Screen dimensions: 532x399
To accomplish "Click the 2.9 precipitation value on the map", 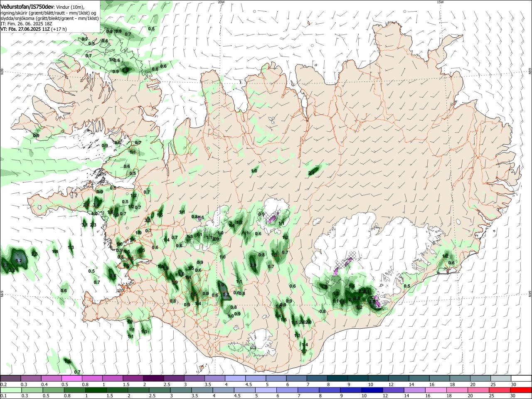I will tap(253, 265).
